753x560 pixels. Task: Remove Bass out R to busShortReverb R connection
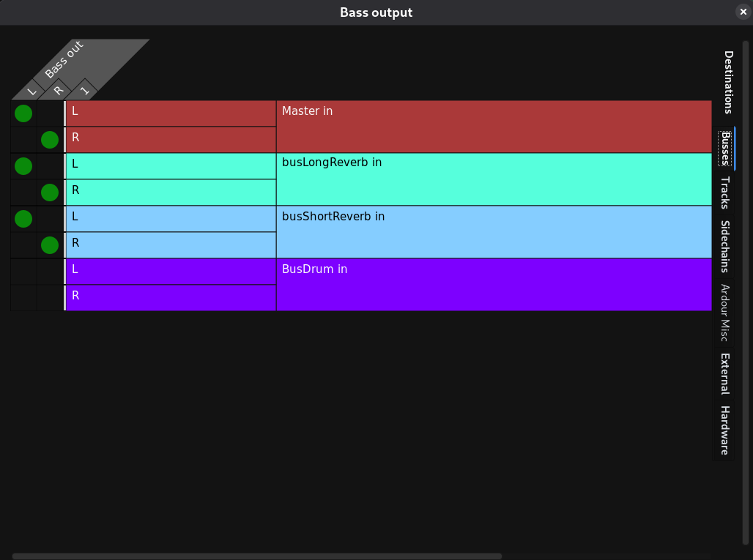tap(50, 245)
